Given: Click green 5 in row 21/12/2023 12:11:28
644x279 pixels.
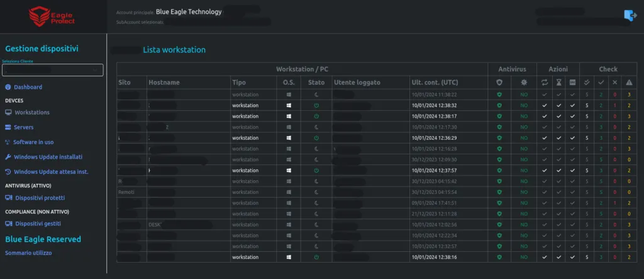Looking at the screenshot, I should pos(601,214).
